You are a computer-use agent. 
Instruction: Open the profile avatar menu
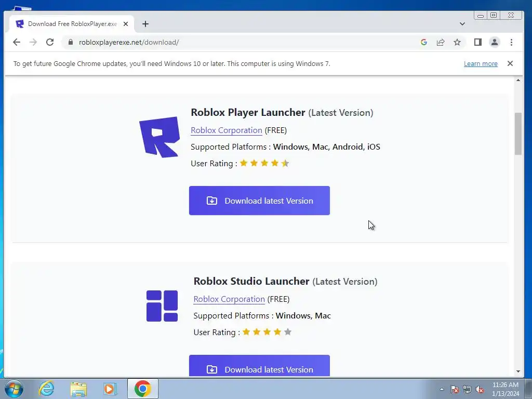[x=495, y=42]
